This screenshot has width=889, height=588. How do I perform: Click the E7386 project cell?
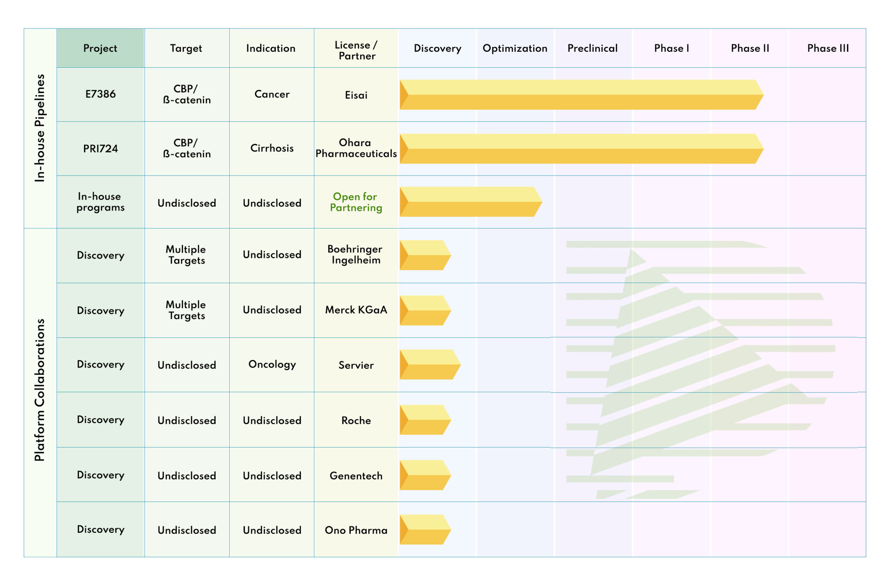[x=100, y=94]
